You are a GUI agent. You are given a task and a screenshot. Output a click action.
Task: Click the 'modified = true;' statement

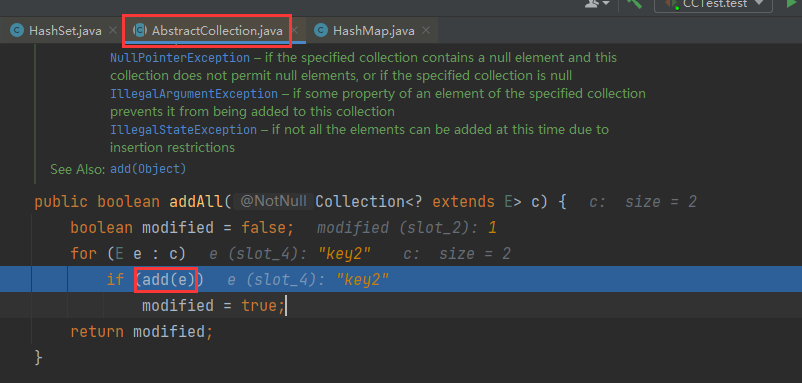coord(213,306)
